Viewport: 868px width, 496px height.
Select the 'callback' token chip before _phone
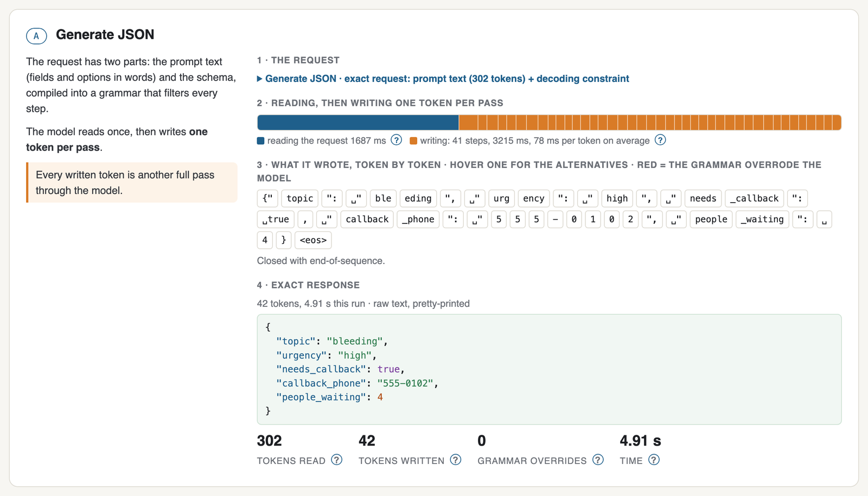pos(367,219)
